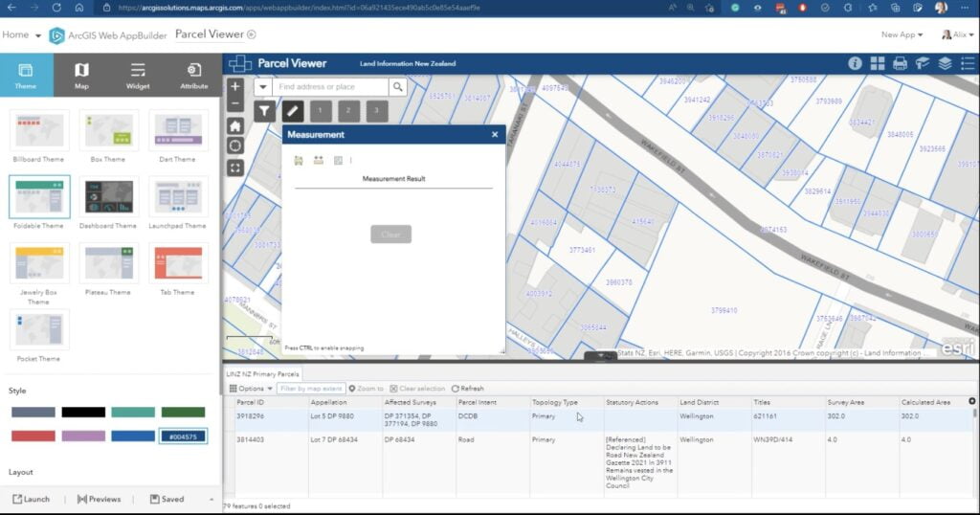Click the Find address or place field

click(x=330, y=87)
